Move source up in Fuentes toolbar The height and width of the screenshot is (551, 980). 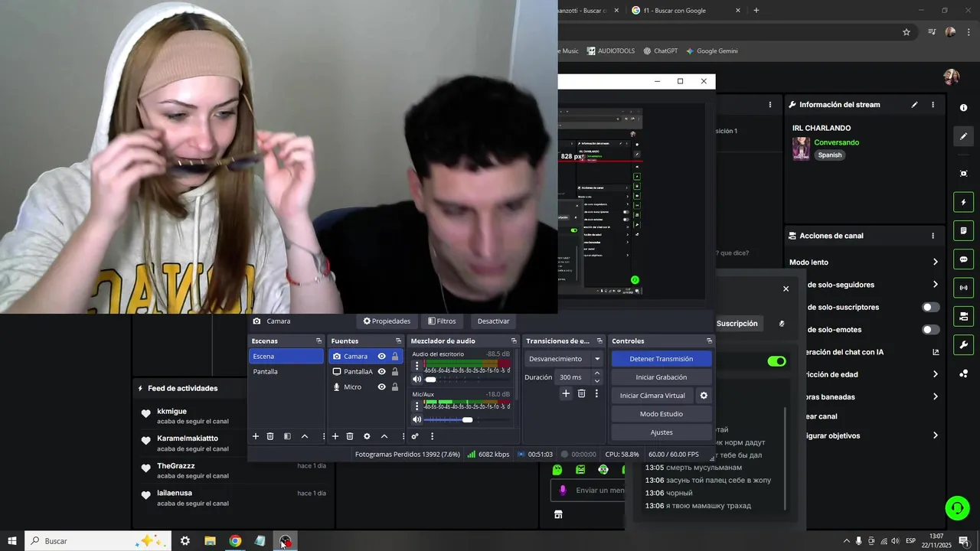[x=384, y=436]
